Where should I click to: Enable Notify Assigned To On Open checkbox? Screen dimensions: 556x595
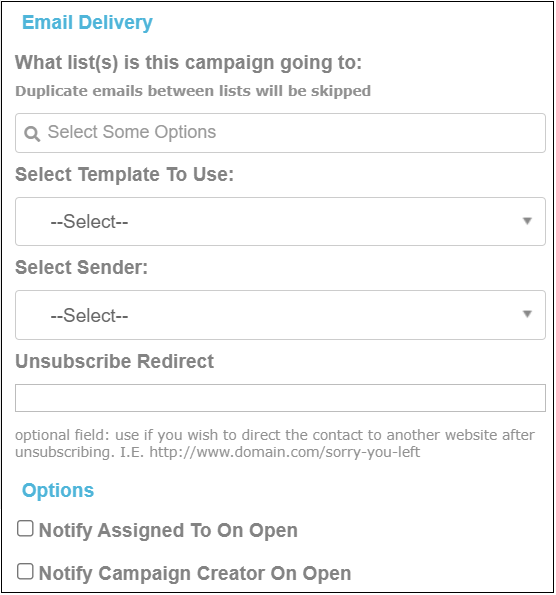(25, 528)
